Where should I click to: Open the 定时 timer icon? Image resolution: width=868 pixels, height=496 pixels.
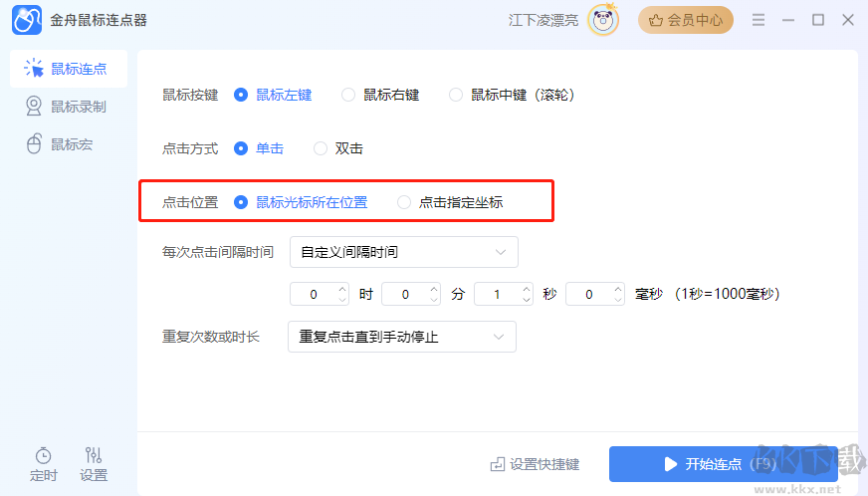(x=43, y=455)
